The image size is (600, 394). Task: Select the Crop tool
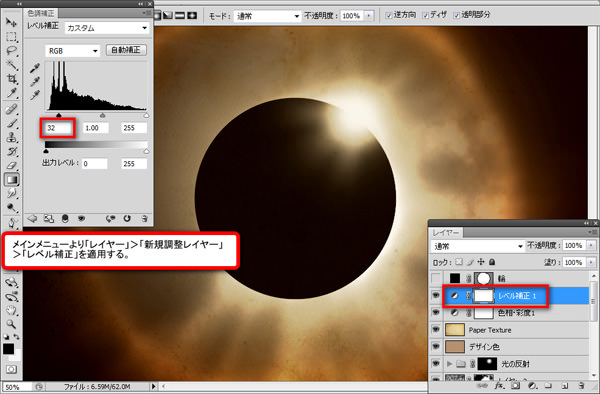(11, 79)
